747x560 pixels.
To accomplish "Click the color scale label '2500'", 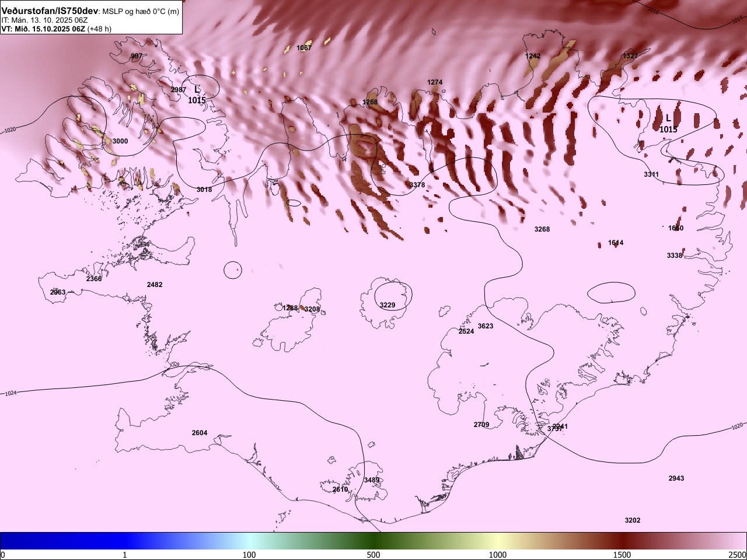I will point(738,555).
